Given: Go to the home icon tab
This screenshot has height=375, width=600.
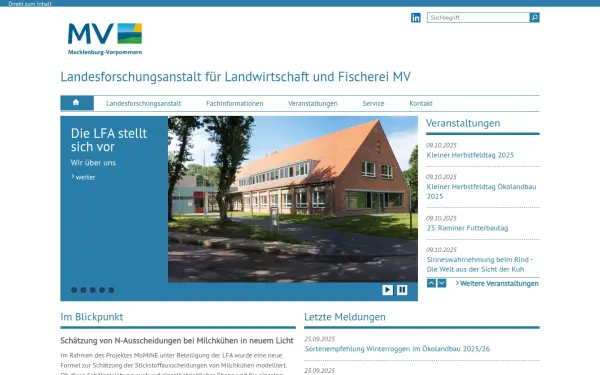Looking at the screenshot, I should tap(77, 103).
